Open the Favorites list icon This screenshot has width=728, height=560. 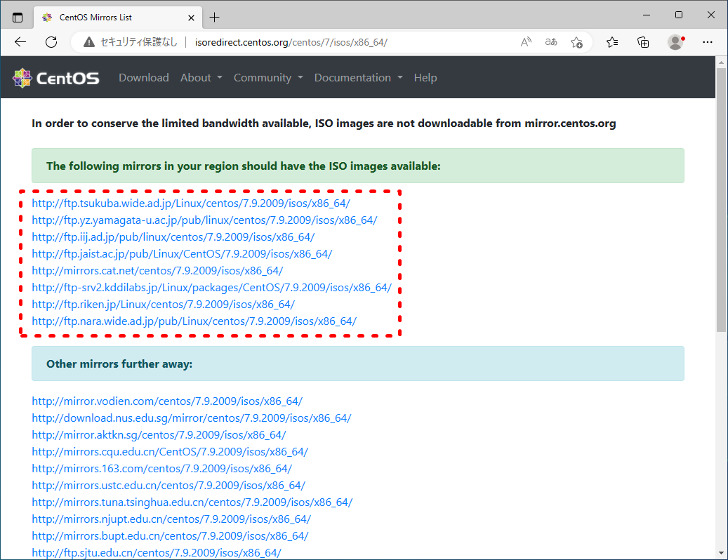[612, 42]
